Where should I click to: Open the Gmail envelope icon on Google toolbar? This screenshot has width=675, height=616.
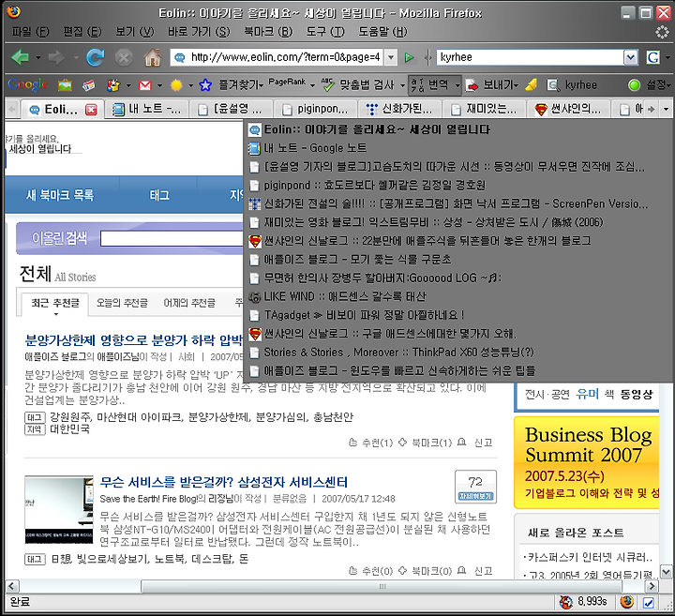pos(145,85)
